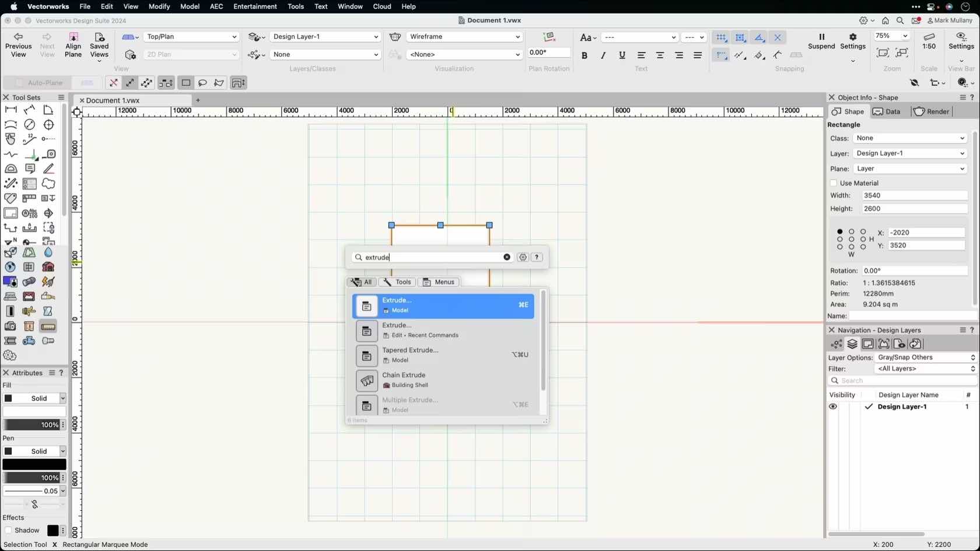Screen dimensions: 980x551
Task: Open active class None dropdown
Action: pyautogui.click(x=325, y=54)
